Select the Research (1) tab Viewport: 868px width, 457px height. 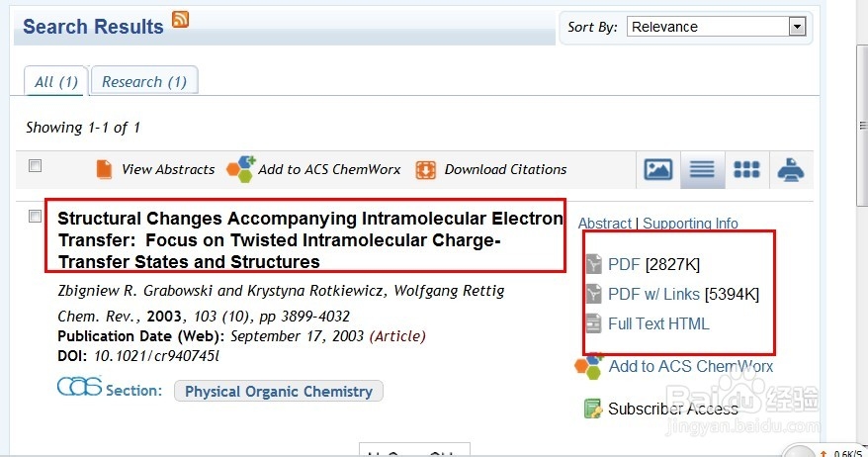(x=144, y=82)
